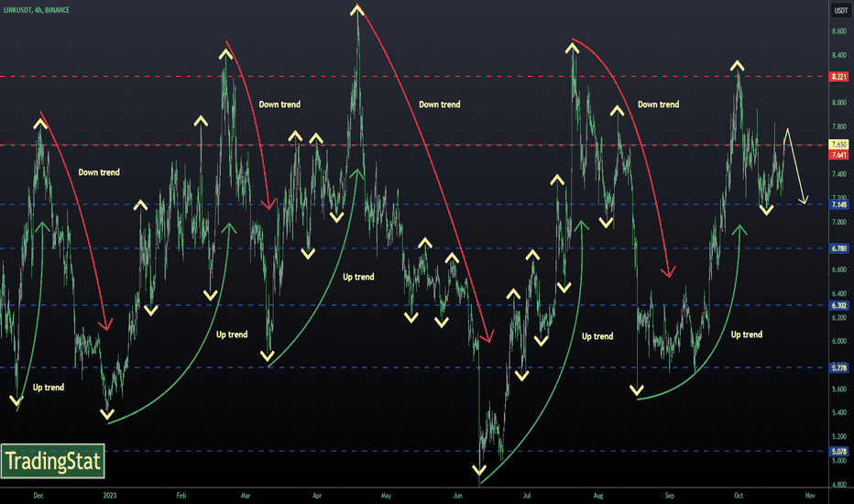
Task: Click the 6.600 value on price scale
Action: tap(839, 269)
